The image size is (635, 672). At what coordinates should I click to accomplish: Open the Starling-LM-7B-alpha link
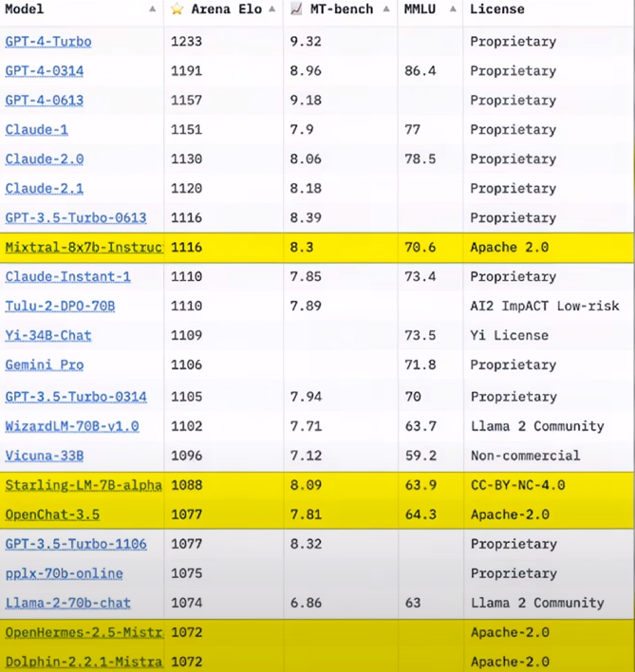83,485
